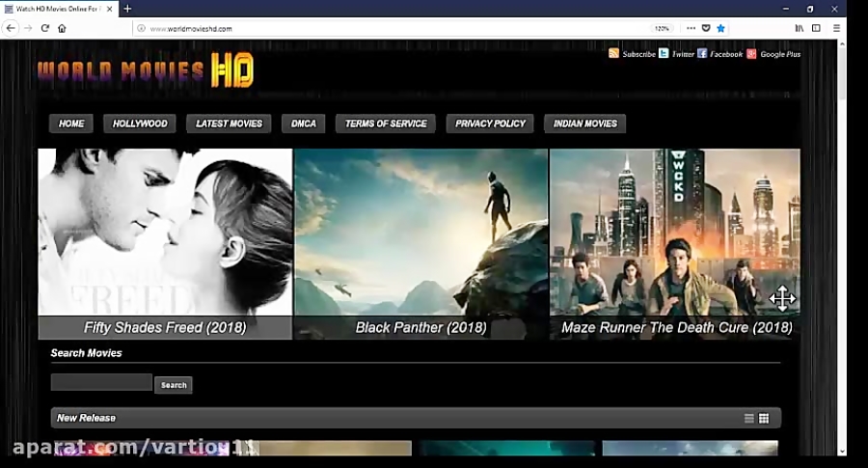This screenshot has height=468, width=868.
Task: Open TERMS OF SERVICE menu item
Action: pyautogui.click(x=386, y=124)
